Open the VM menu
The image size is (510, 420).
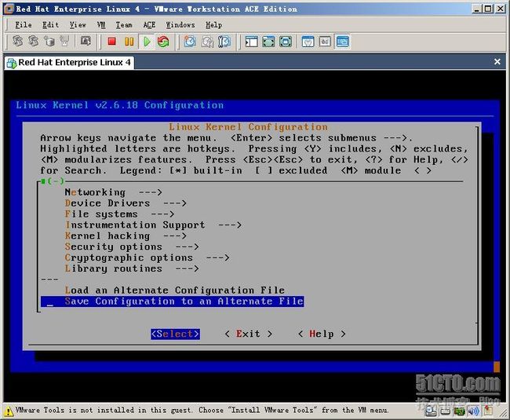[101, 24]
